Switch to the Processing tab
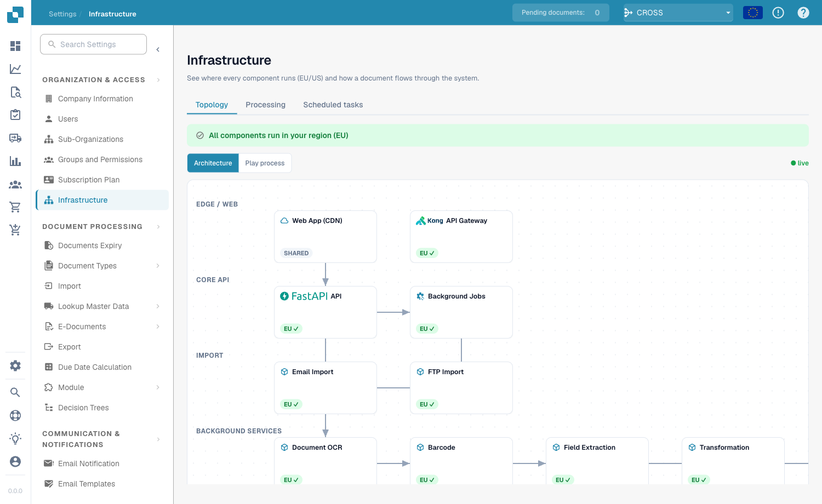This screenshot has width=822, height=504. (x=265, y=105)
